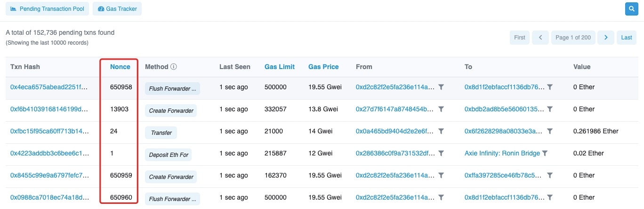The height and width of the screenshot is (209, 644).
Task: Filter From address of the Transfer row
Action: point(441,132)
